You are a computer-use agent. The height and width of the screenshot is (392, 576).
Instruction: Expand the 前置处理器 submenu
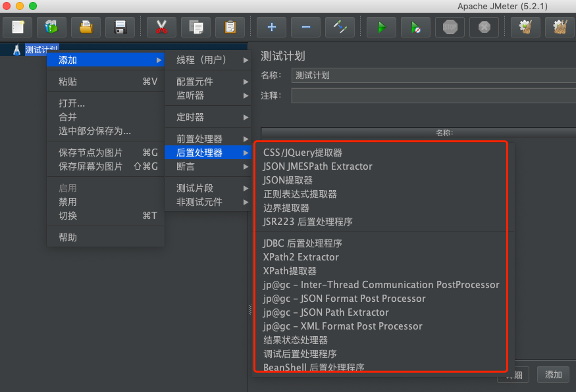208,139
